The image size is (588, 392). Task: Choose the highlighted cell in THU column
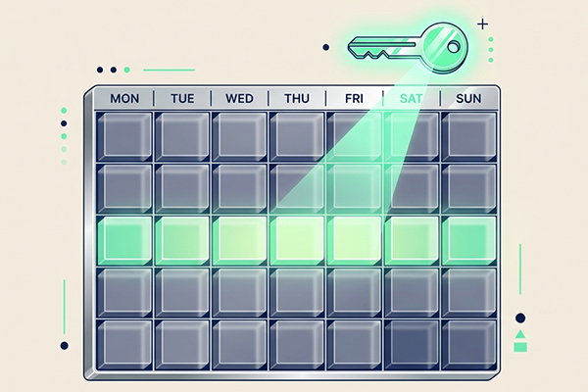tap(296, 239)
